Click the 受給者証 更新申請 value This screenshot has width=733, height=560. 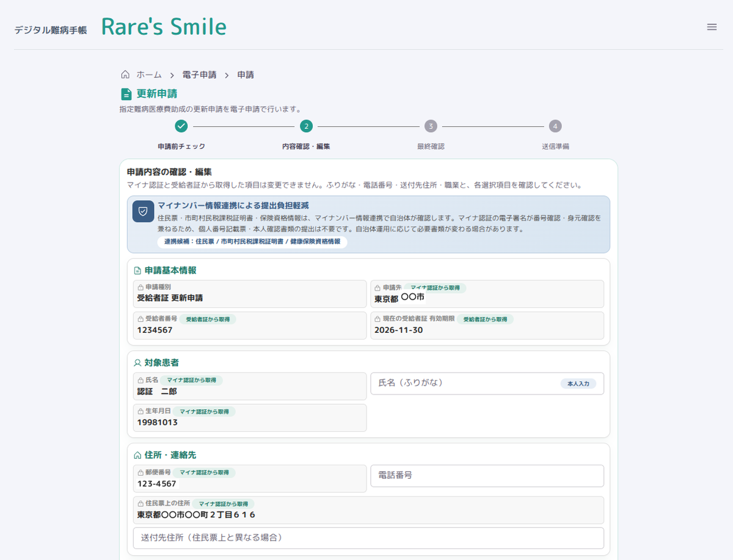click(170, 298)
